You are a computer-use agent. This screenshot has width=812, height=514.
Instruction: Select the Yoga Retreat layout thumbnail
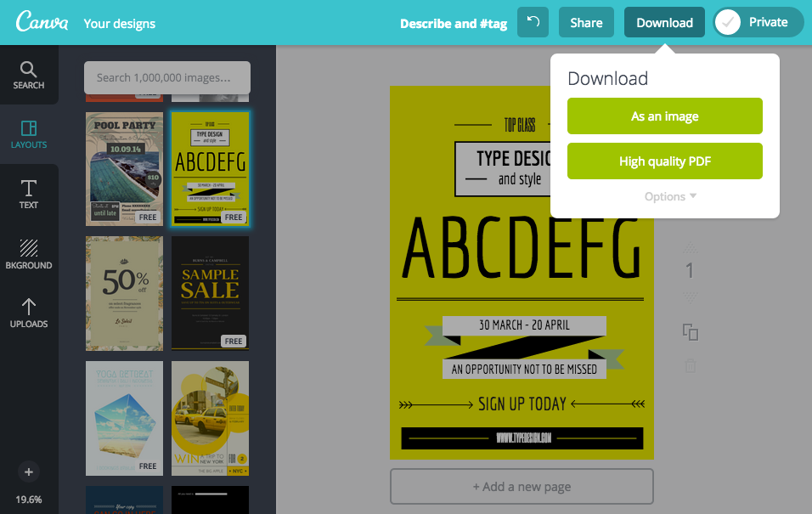[124, 419]
